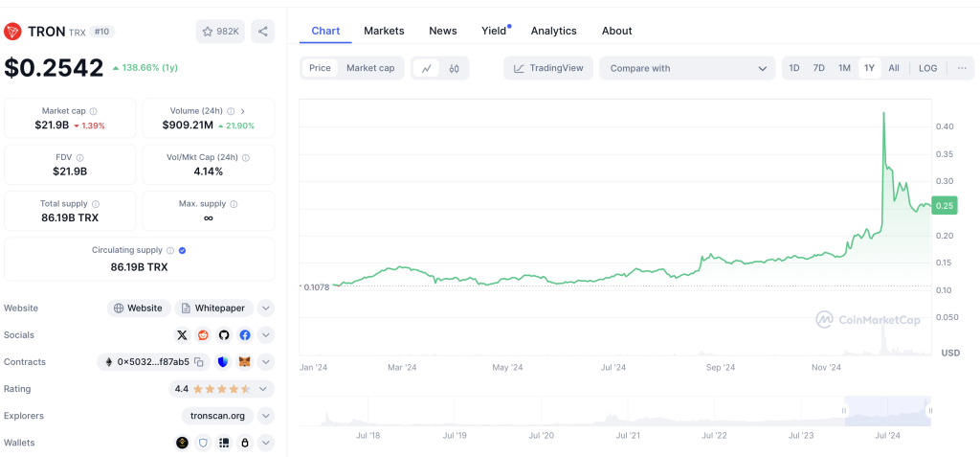Click the #10 rank badge
Screen dimensions: 980x457
pyautogui.click(x=101, y=32)
